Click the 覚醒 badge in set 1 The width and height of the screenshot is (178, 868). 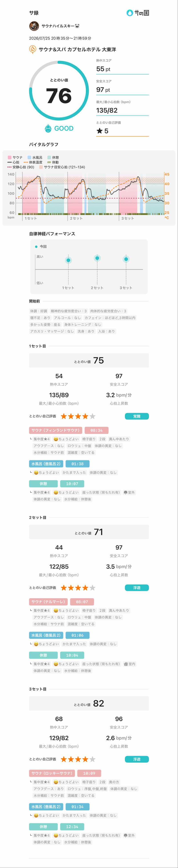tap(137, 416)
